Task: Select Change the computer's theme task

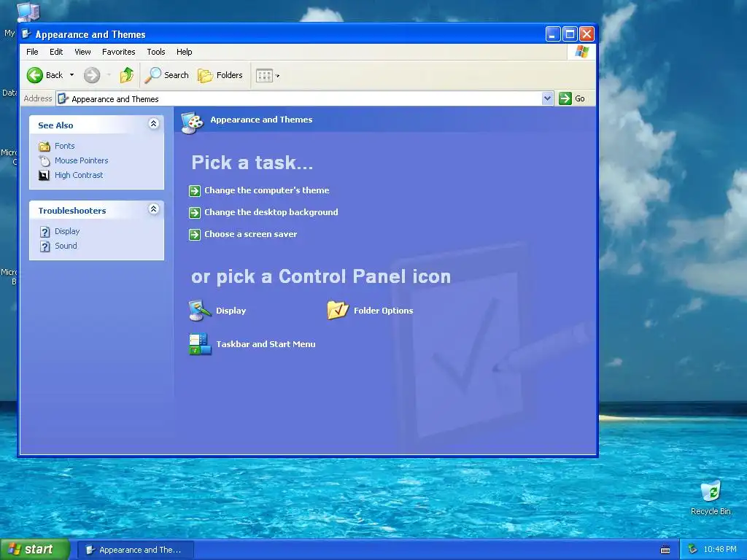Action: click(x=267, y=190)
